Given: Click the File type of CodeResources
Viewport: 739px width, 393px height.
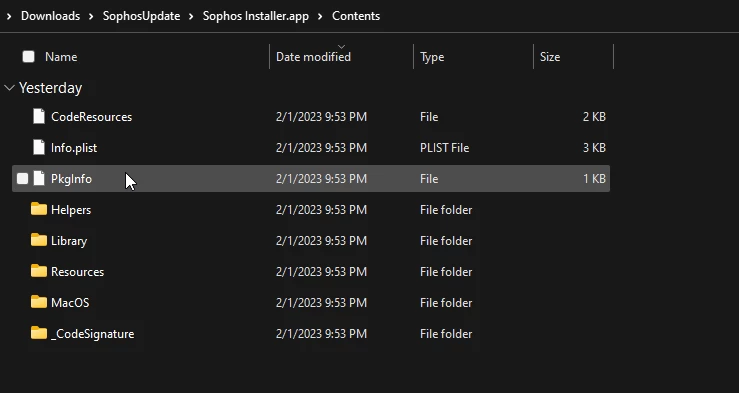Looking at the screenshot, I should tap(429, 117).
